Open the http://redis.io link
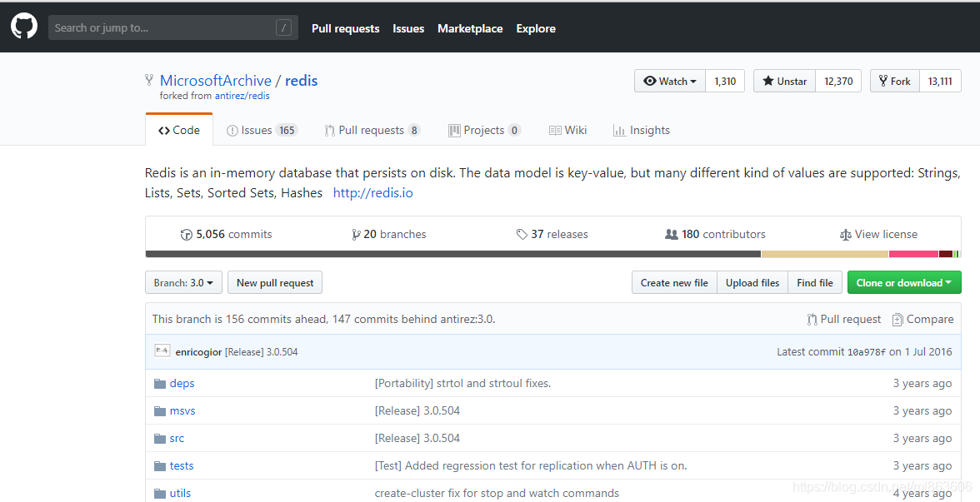Screen dimensions: 980x502 [372, 193]
